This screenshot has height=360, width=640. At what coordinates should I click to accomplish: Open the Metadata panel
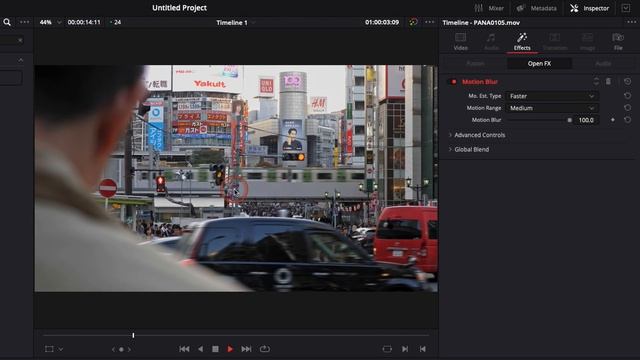point(536,8)
